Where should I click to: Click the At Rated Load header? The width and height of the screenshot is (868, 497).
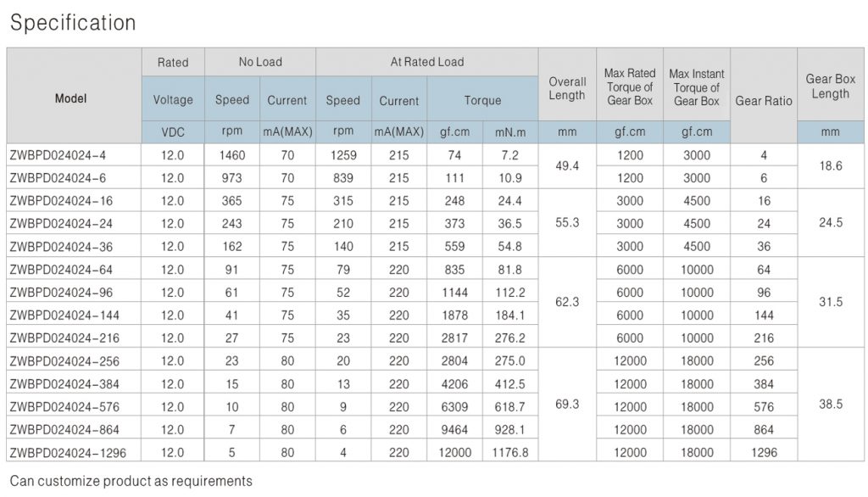pos(426,62)
